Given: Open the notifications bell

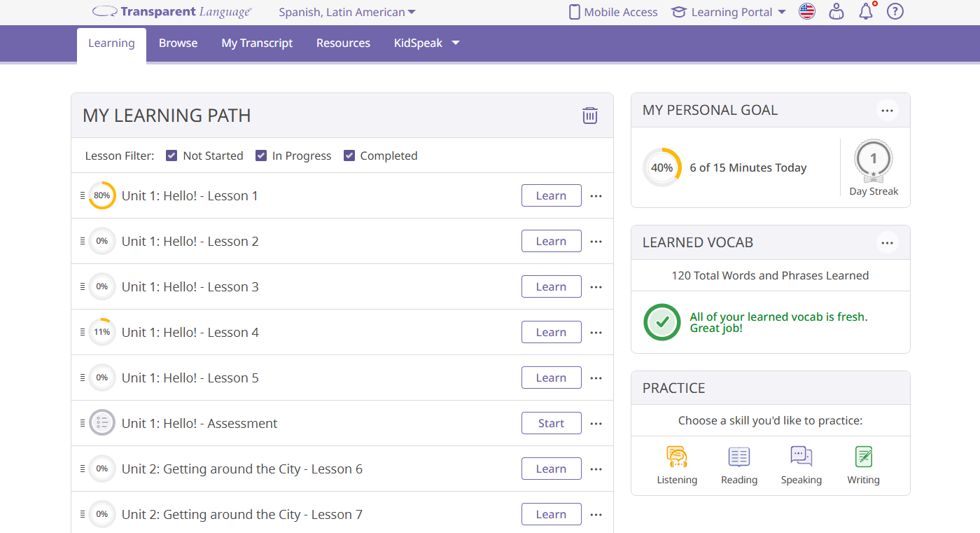Looking at the screenshot, I should coord(865,12).
